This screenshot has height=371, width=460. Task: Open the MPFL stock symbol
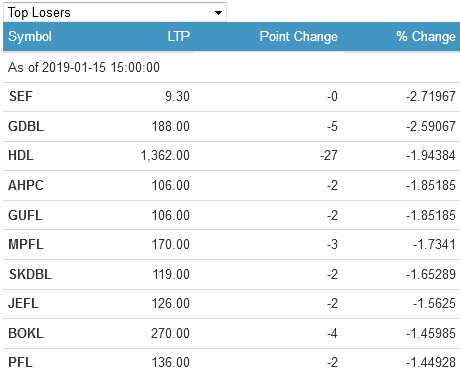[26, 244]
